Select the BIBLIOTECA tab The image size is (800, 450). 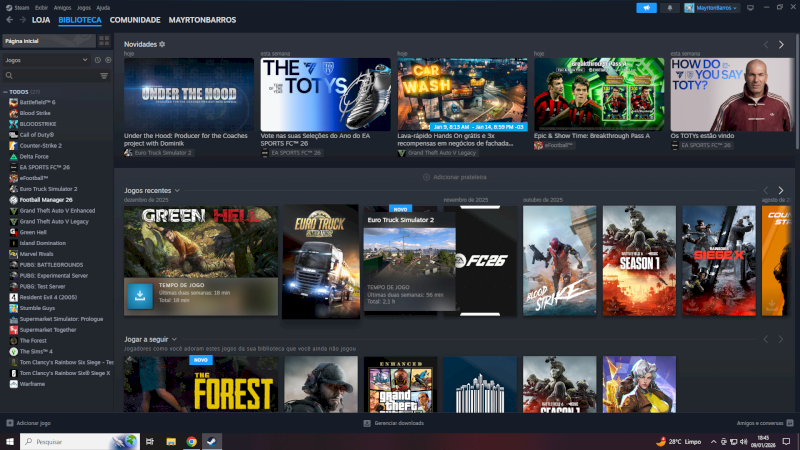tap(80, 20)
